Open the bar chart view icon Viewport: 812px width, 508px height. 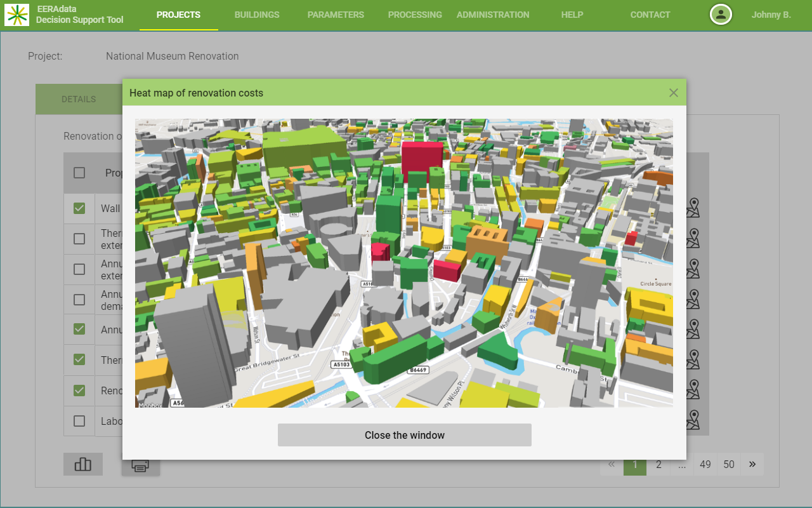(83, 464)
